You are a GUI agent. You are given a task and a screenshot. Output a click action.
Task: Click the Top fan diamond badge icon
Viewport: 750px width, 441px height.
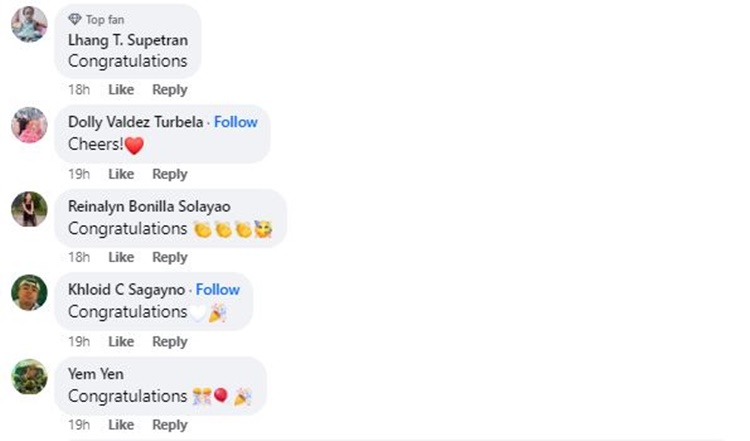pyautogui.click(x=75, y=19)
